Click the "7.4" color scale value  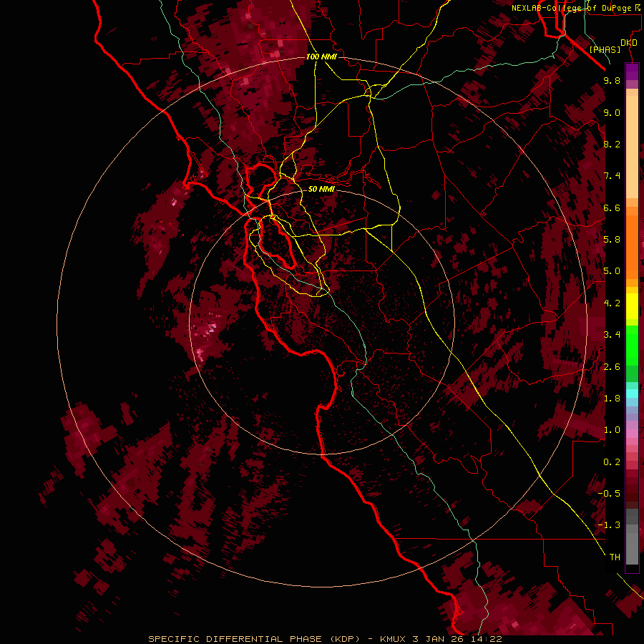pyautogui.click(x=612, y=176)
